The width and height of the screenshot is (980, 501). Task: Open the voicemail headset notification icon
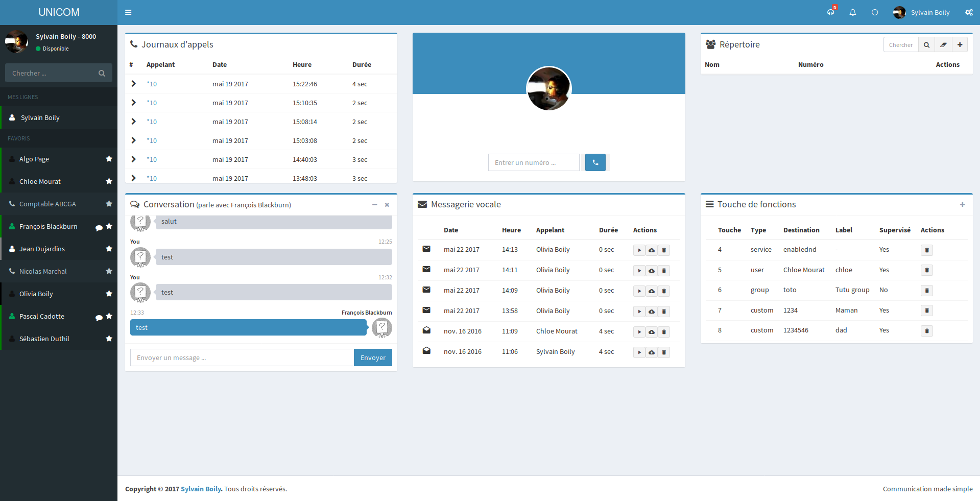831,12
